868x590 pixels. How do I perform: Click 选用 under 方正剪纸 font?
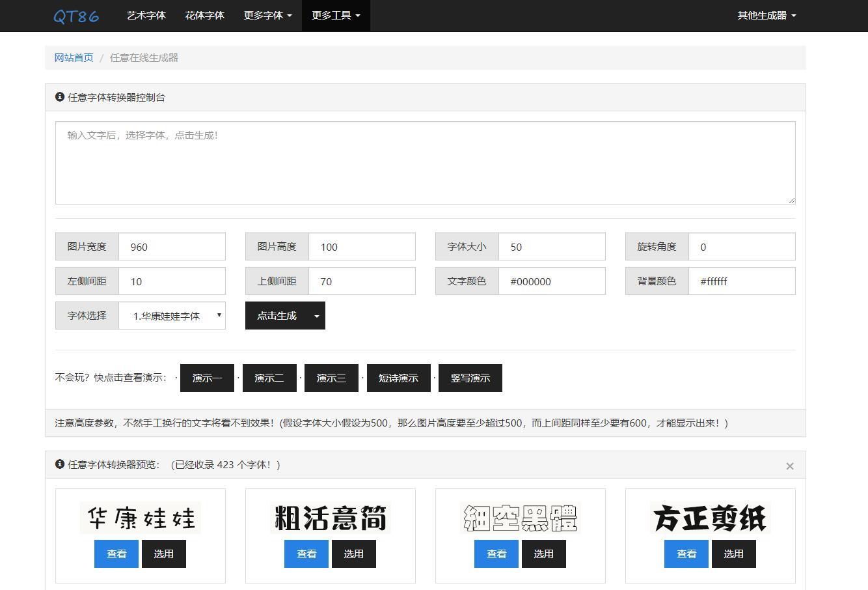point(734,554)
